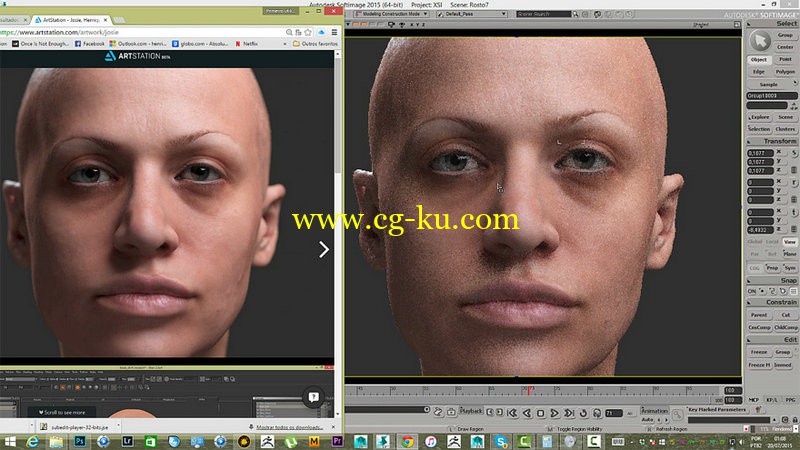Image resolution: width=800 pixels, height=450 pixels.
Task: Toggle snap to curve icon
Action: click(x=772, y=291)
